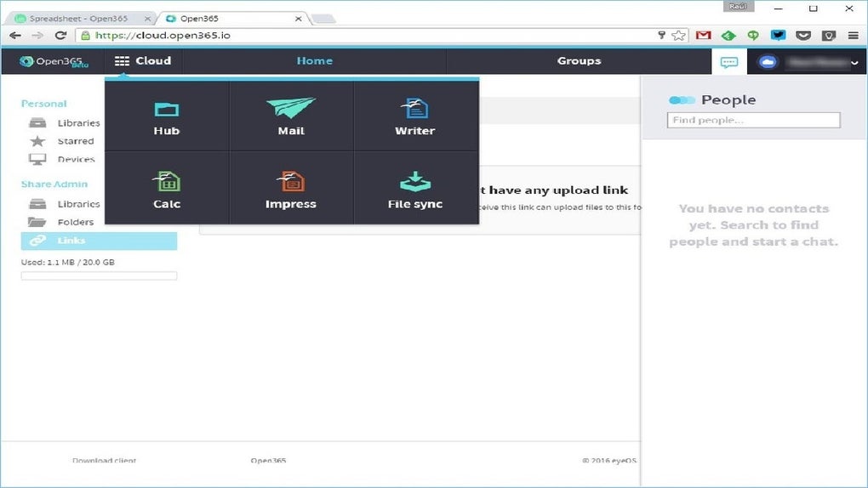Image resolution: width=868 pixels, height=488 pixels.
Task: Click the saved password key icon
Action: click(661, 36)
